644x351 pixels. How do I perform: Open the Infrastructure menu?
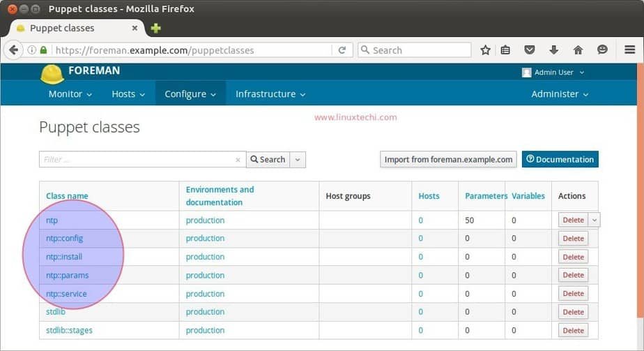click(270, 94)
